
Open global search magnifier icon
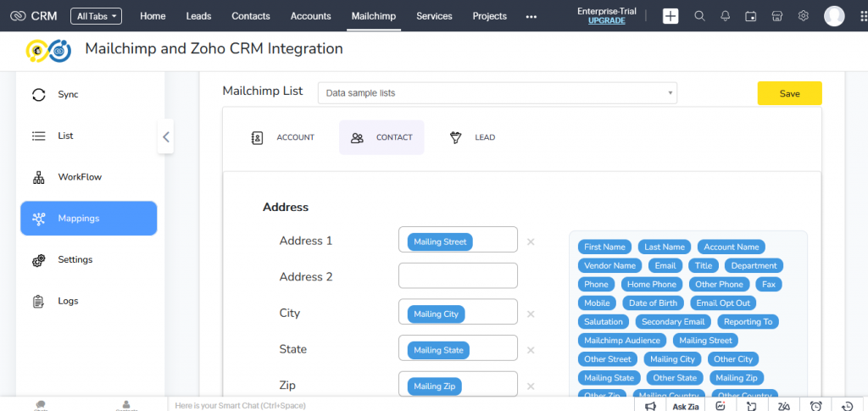699,16
